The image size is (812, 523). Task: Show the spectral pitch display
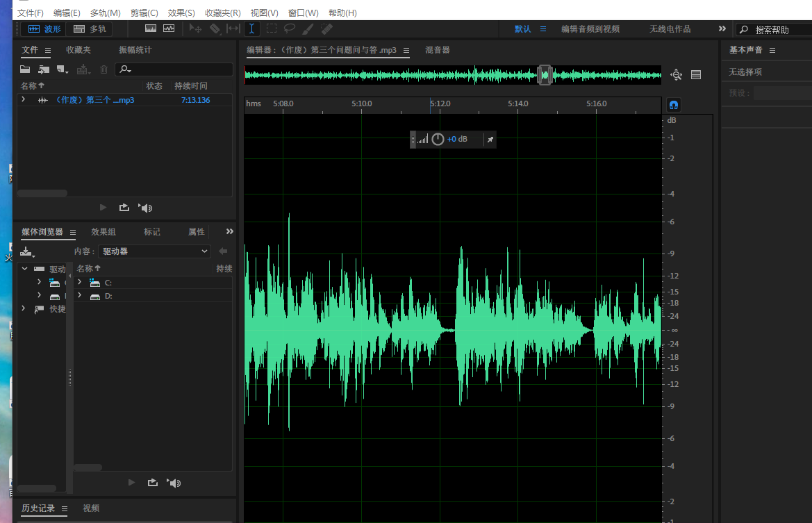169,28
